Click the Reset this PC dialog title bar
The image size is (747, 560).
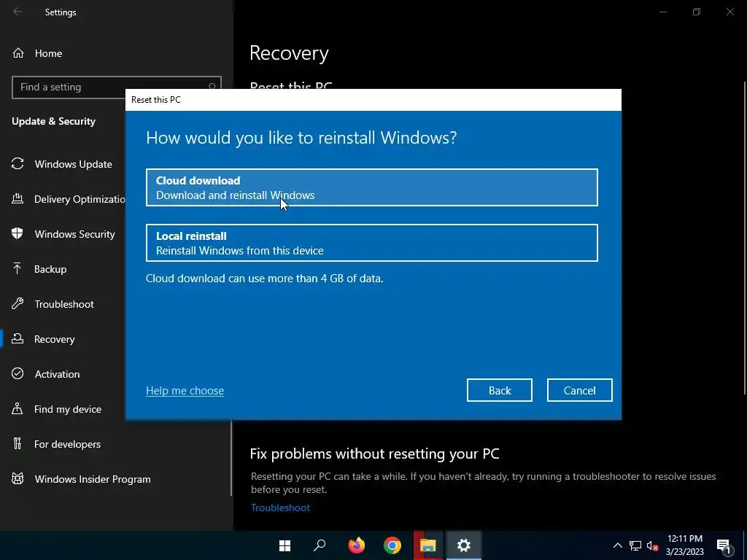point(373,99)
